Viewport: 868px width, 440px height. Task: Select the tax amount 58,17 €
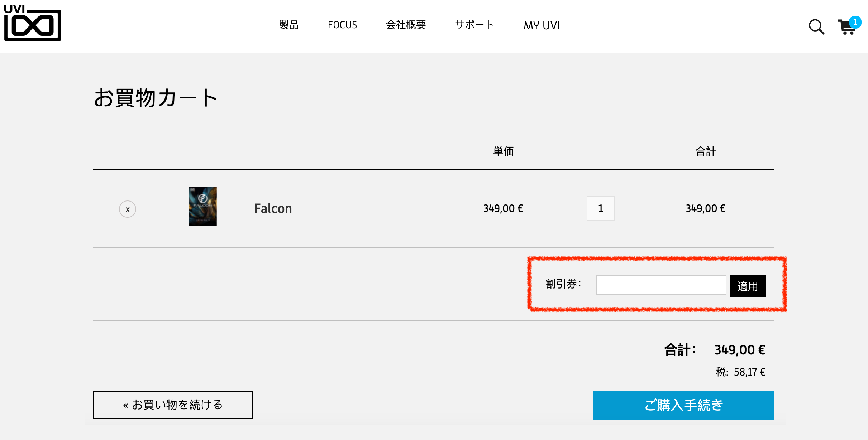749,372
